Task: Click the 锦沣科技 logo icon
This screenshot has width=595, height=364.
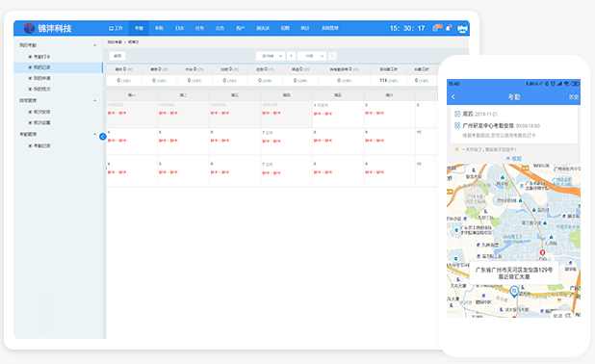Action: tap(29, 28)
